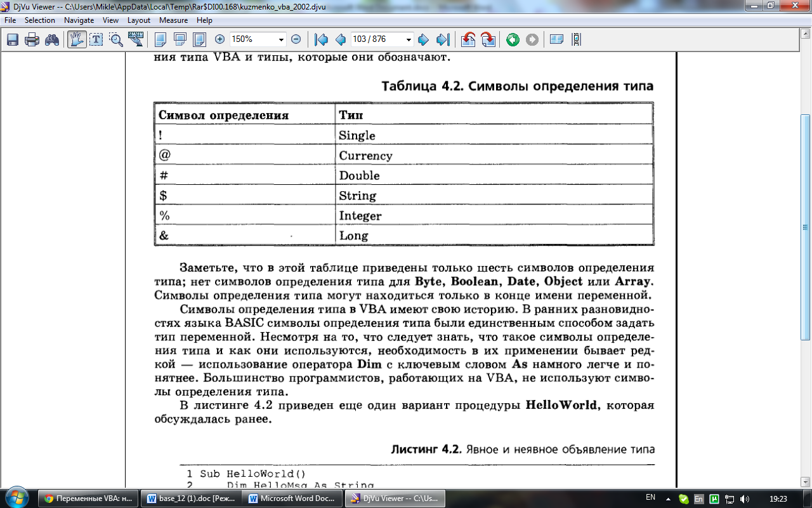Viewport: 812px width, 508px height.
Task: Zoom out with the minus button
Action: 296,39
